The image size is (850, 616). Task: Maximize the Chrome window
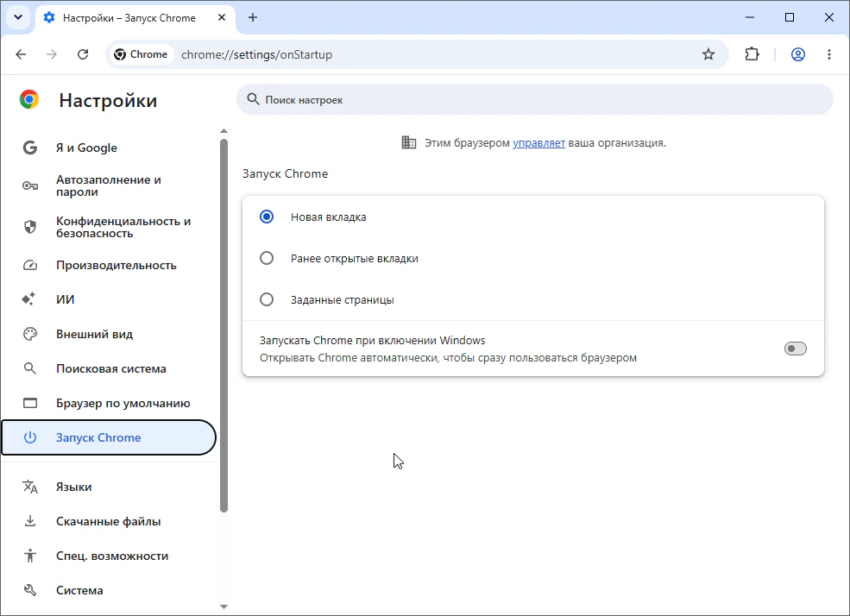790,17
